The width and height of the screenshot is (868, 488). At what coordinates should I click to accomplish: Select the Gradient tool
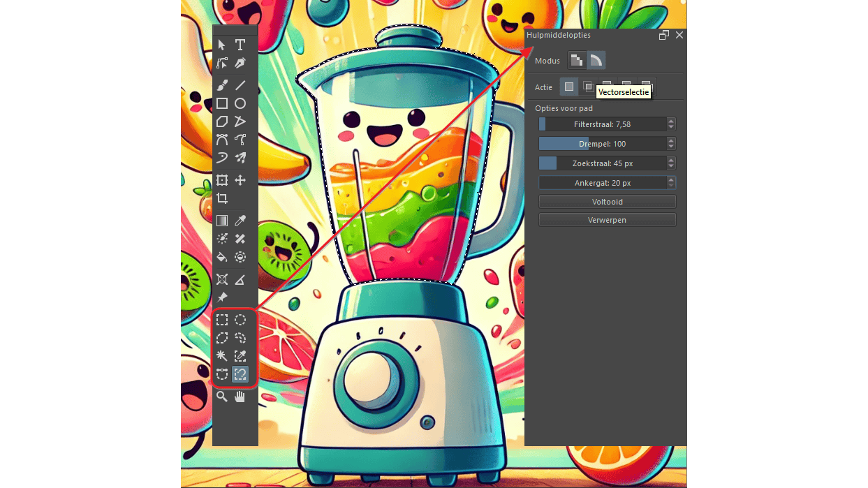coord(222,221)
